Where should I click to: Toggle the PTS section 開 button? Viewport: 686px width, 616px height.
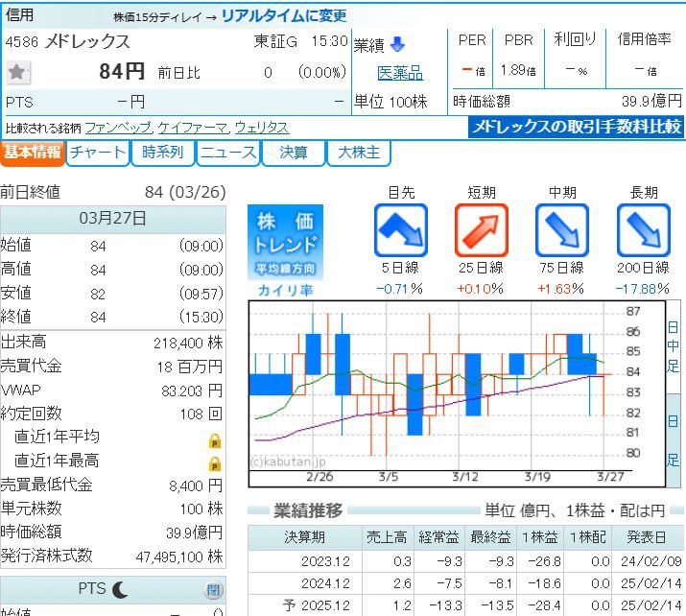click(x=213, y=590)
